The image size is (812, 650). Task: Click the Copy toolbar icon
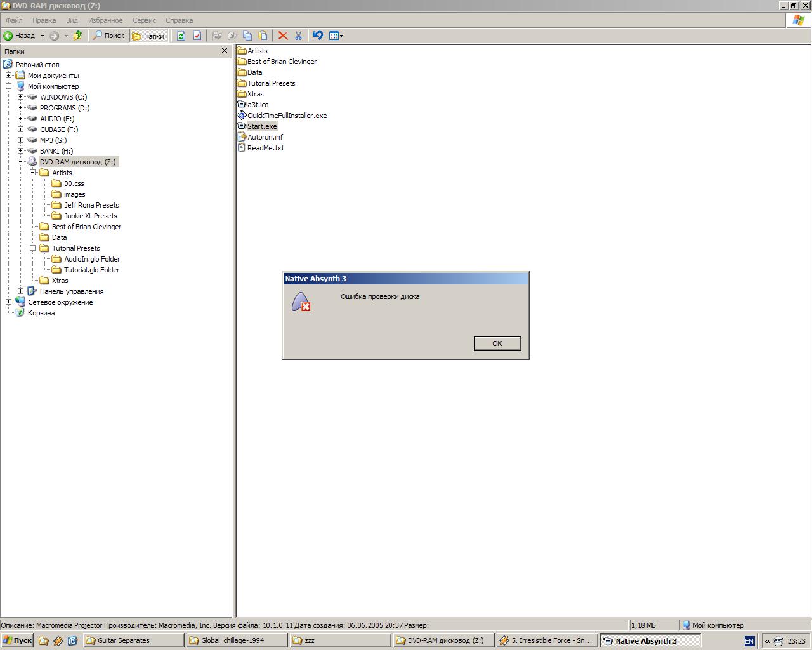point(247,36)
